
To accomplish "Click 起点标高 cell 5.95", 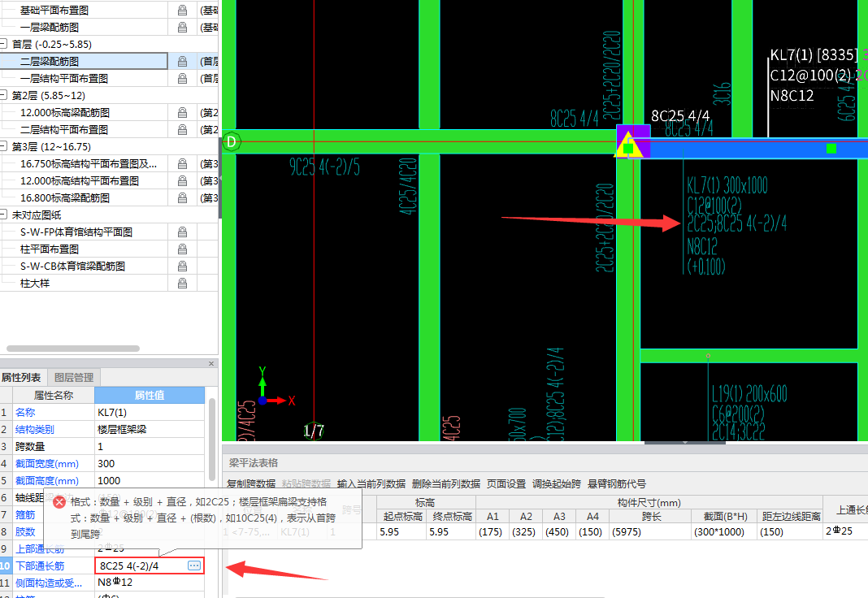I will (x=402, y=531).
